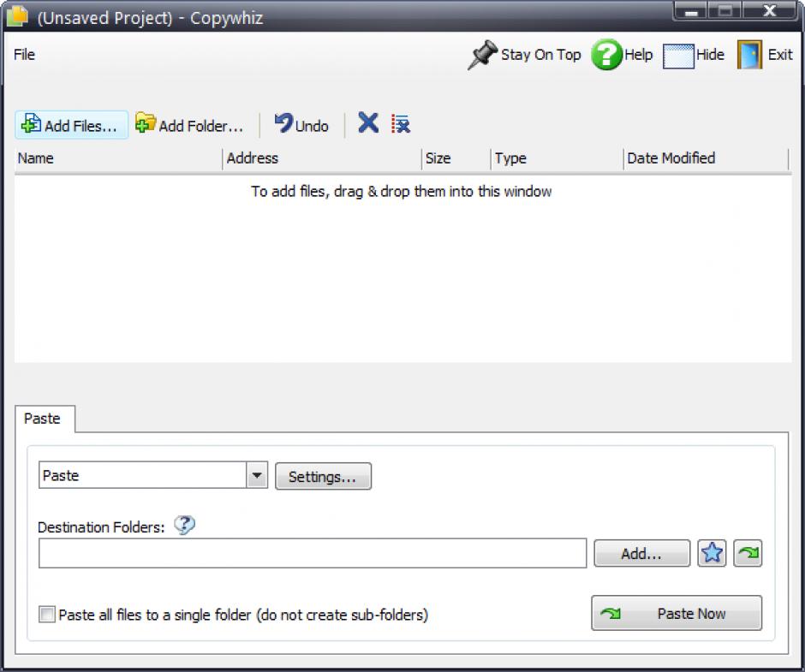The image size is (805, 672).
Task: Open paste Settings dialog
Action: click(324, 477)
